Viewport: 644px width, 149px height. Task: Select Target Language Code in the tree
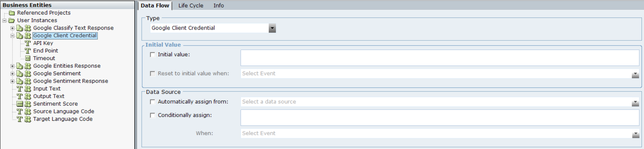click(63, 119)
